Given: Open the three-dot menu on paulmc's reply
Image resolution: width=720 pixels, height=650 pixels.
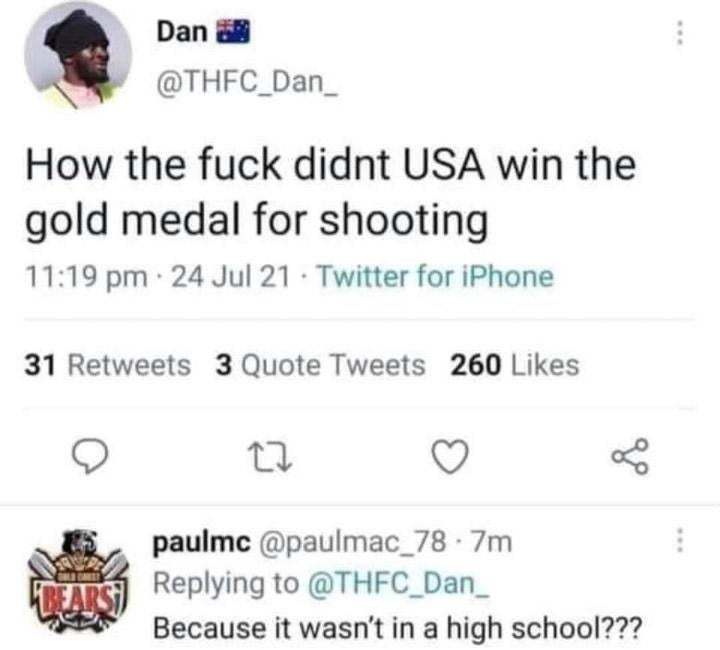Looking at the screenshot, I should (x=680, y=540).
